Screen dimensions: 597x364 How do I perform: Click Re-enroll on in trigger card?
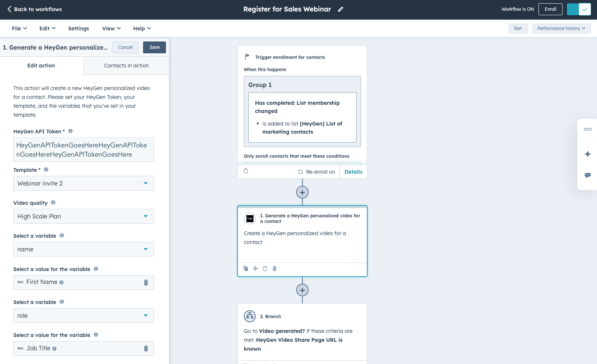317,172
